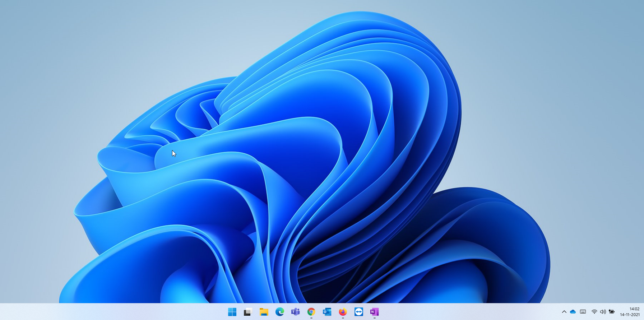Open Microsoft Edge browser
Image resolution: width=644 pixels, height=320 pixels.
[x=280, y=312]
